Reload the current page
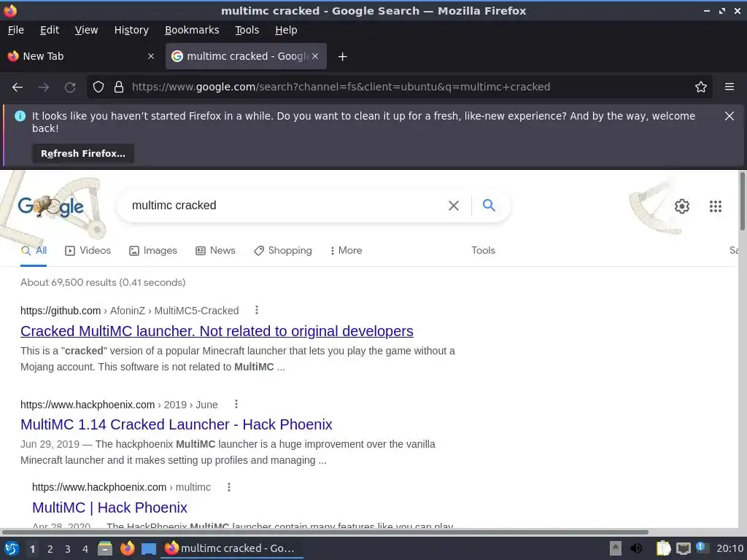This screenshot has width=747, height=560. point(70,87)
